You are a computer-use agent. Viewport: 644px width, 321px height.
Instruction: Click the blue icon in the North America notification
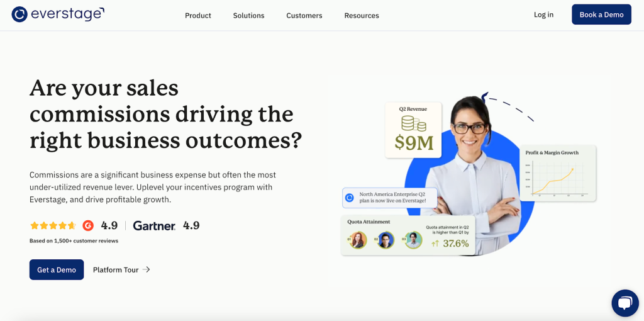(x=350, y=198)
